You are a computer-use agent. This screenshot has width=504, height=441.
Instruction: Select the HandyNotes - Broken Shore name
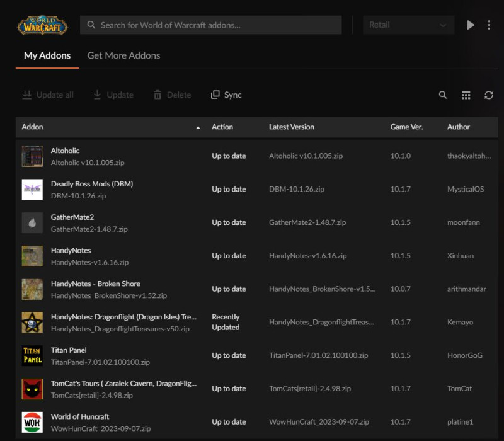point(96,283)
